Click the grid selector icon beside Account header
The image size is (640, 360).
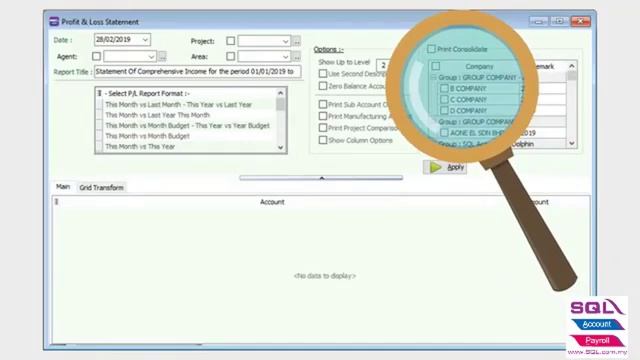pyautogui.click(x=57, y=202)
